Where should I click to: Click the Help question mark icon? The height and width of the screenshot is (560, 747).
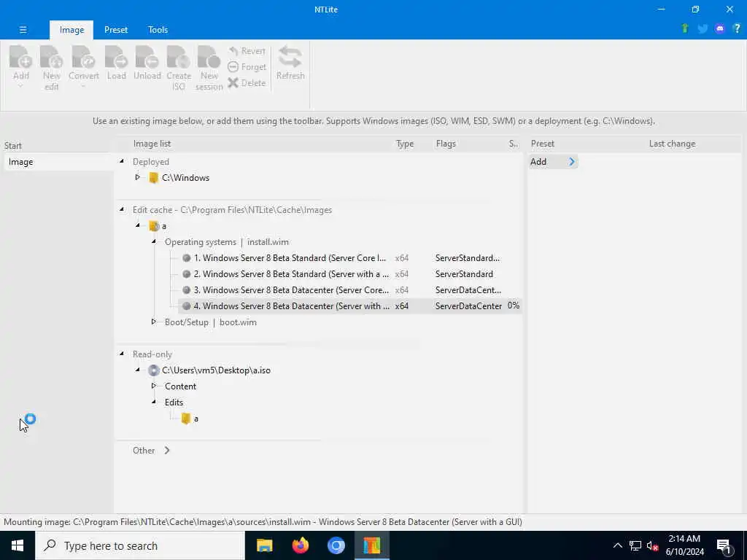(x=737, y=28)
